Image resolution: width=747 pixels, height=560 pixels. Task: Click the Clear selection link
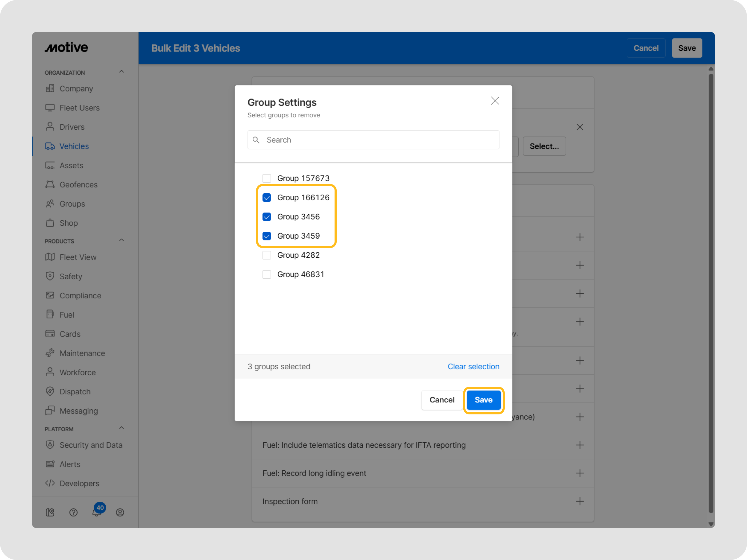pos(473,367)
